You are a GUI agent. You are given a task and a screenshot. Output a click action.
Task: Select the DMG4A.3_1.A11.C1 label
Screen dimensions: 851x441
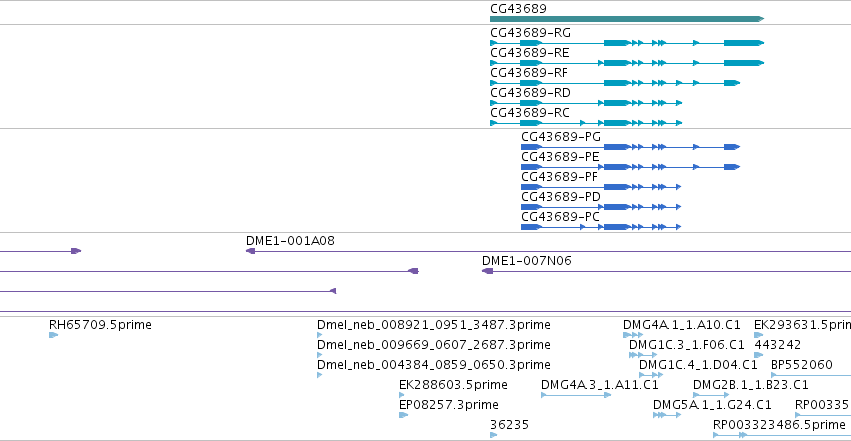pos(600,385)
